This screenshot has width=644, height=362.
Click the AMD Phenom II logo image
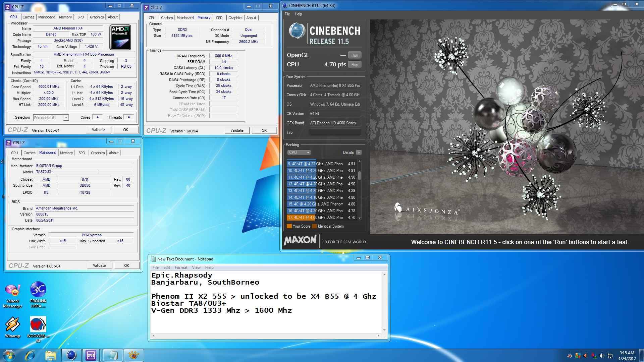pyautogui.click(x=120, y=37)
